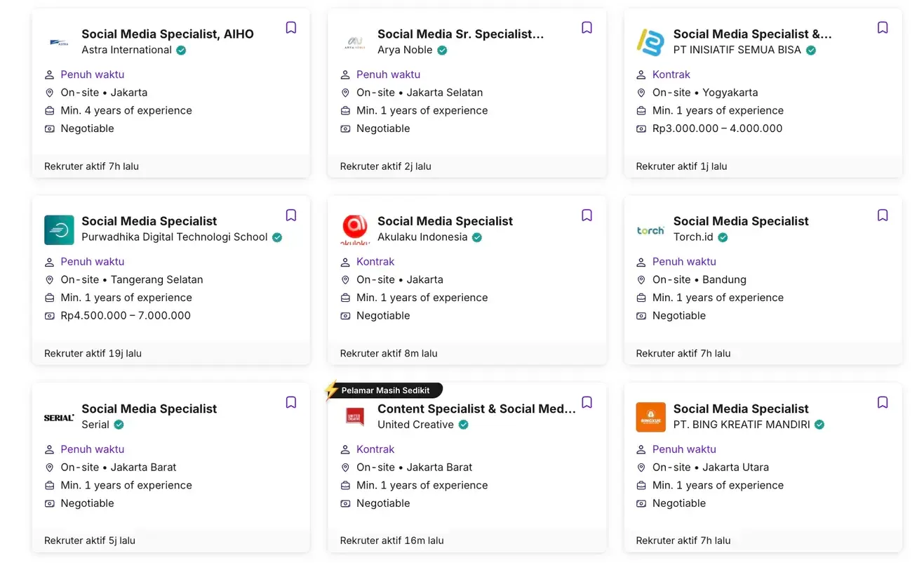The image size is (924, 563).
Task: Bookmark the Social Media Specialist, AIHO job
Action: [x=290, y=27]
